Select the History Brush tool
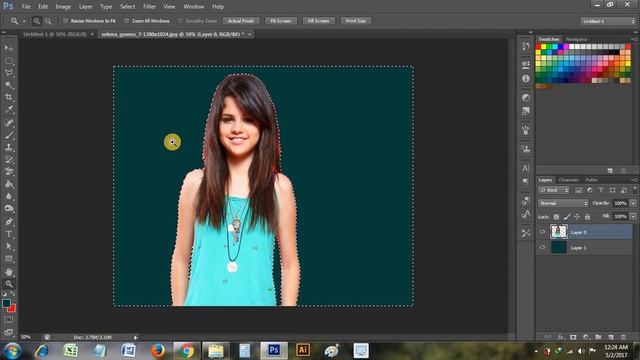 [x=9, y=160]
